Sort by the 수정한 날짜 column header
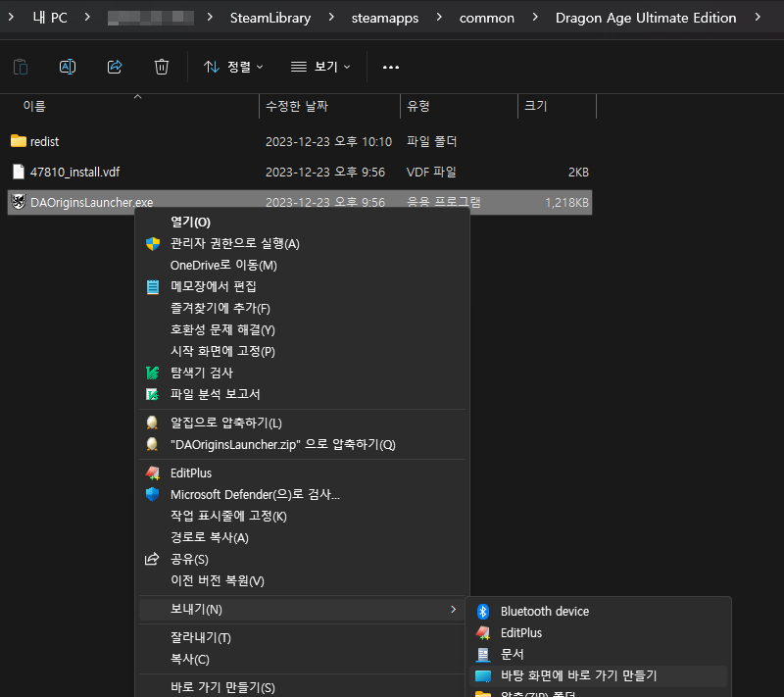The width and height of the screenshot is (784, 697). 329,106
